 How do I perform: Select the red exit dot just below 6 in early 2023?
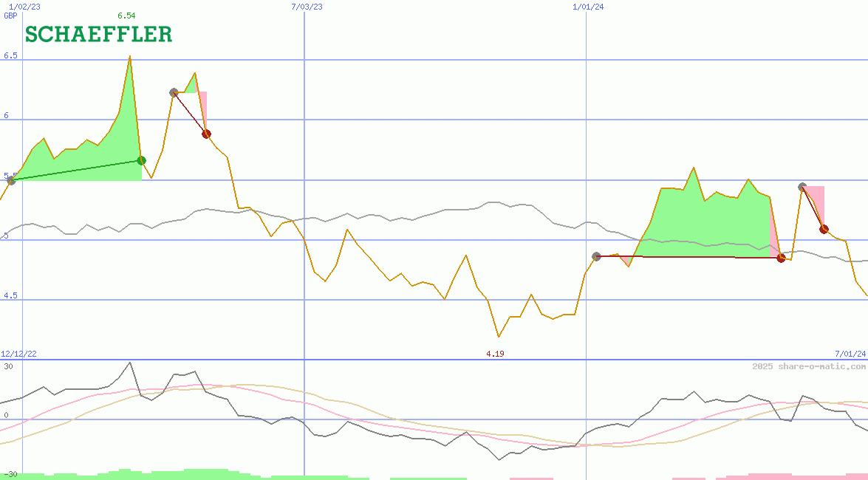[x=207, y=134]
